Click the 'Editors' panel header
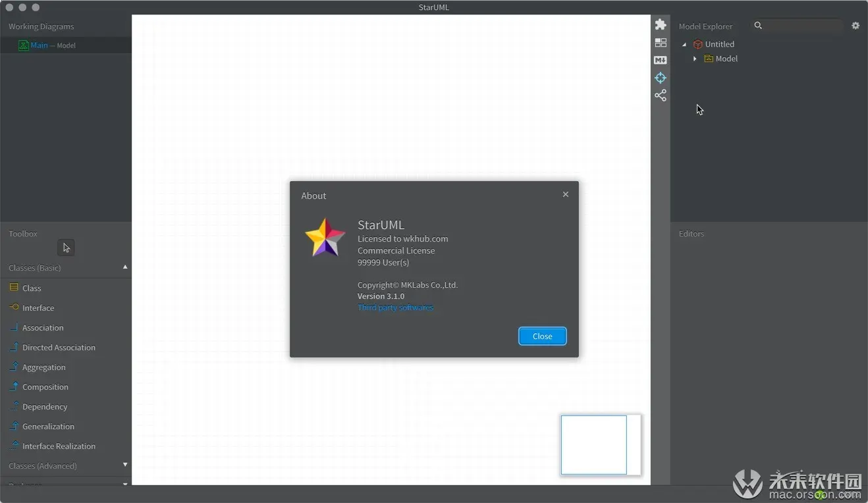Image resolution: width=868 pixels, height=503 pixels. pos(692,234)
